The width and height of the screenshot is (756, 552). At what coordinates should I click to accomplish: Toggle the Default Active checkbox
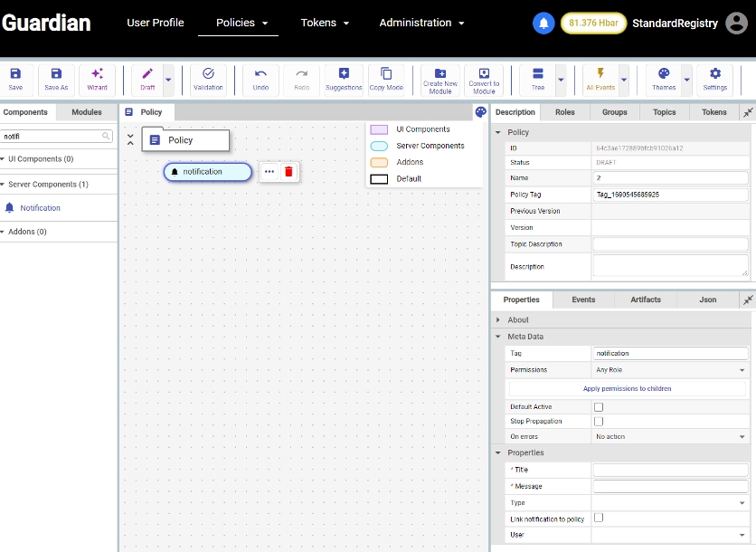tap(598, 407)
